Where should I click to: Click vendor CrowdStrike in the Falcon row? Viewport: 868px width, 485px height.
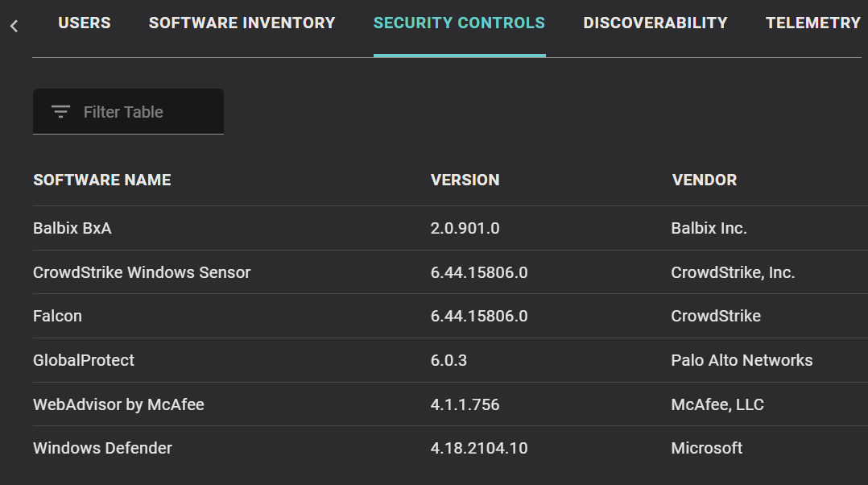coord(716,316)
